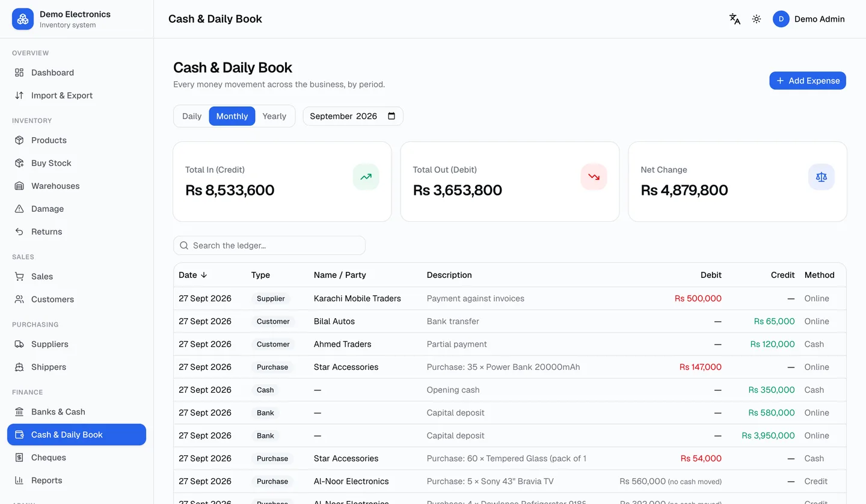Open the calendar picker icon

coord(392,116)
